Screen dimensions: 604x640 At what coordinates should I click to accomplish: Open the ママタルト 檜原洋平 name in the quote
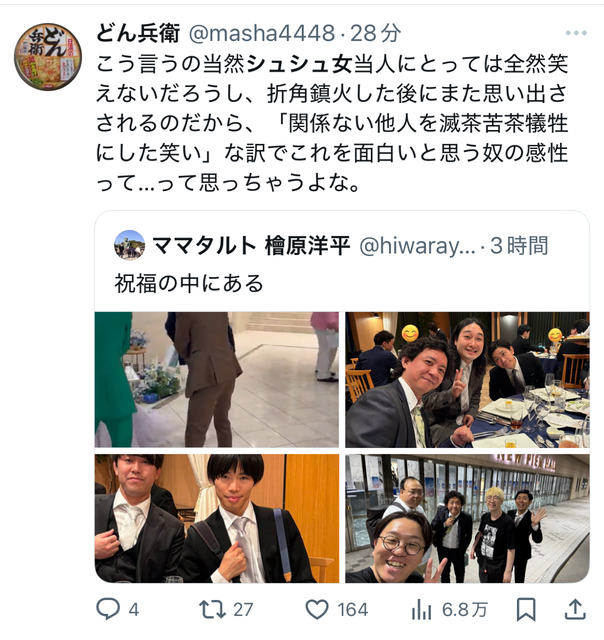tap(251, 246)
